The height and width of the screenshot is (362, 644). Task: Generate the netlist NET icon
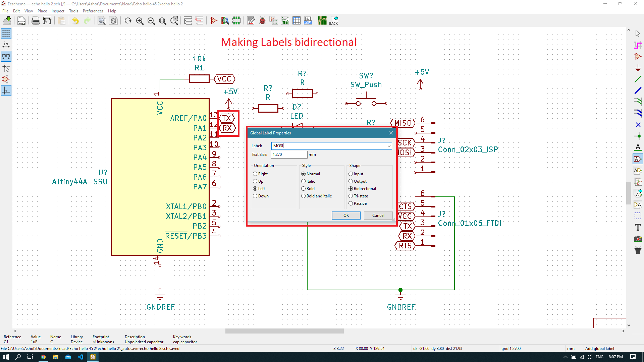click(x=285, y=21)
